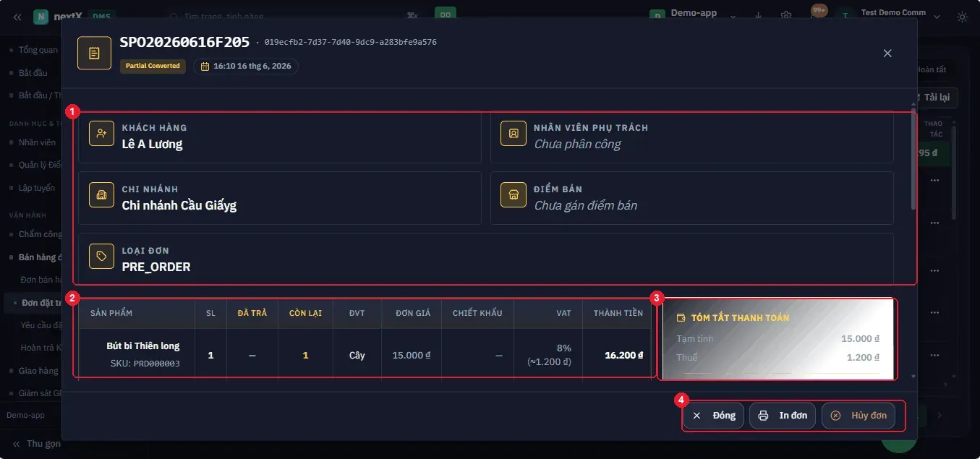Open Chấm công in the sidebar
980x459 pixels.
40,234
